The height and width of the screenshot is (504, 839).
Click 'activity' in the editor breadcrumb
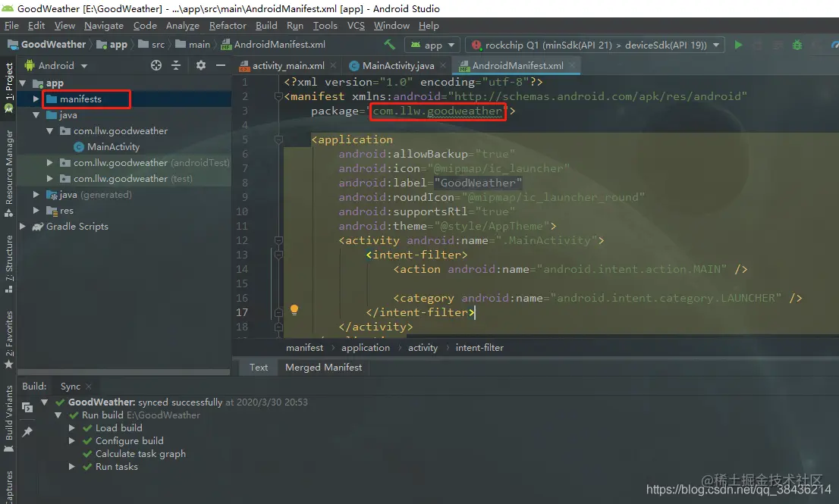pyautogui.click(x=423, y=347)
